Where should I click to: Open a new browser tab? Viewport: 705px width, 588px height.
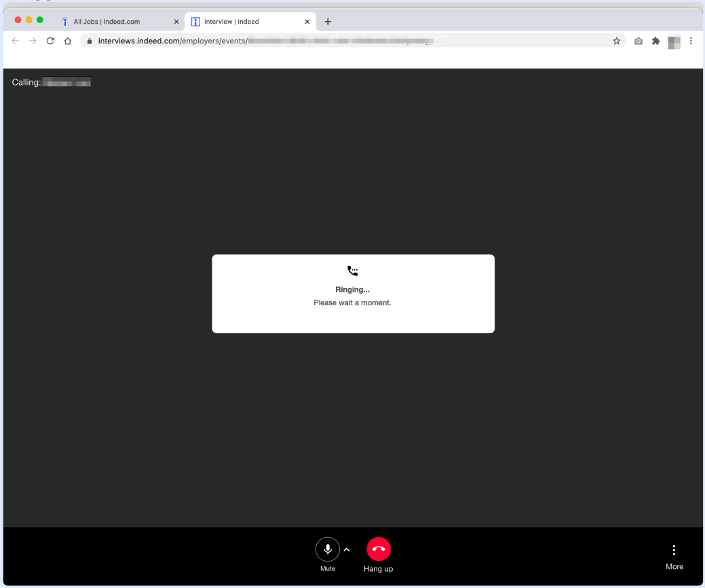click(x=328, y=22)
